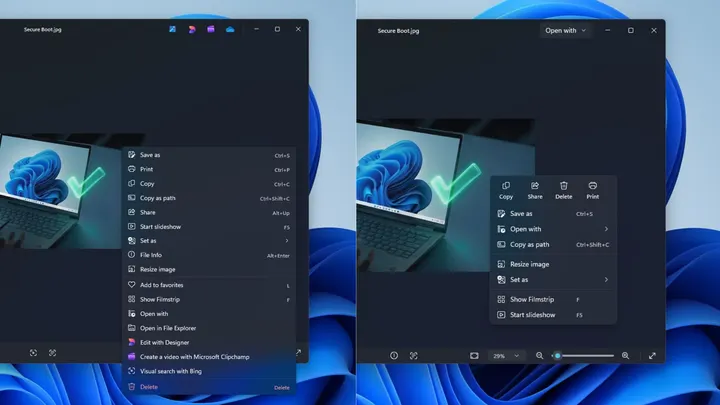Choose Start slideshow F5 in the right context menu

[553, 315]
